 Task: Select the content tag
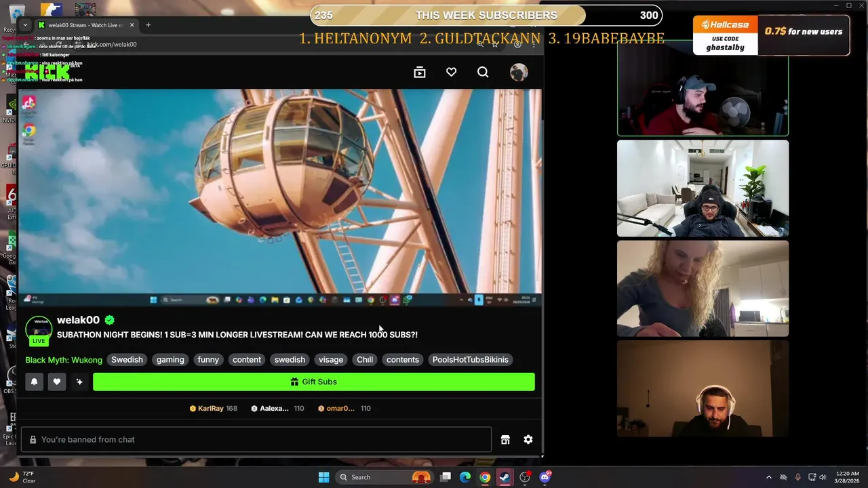(247, 360)
